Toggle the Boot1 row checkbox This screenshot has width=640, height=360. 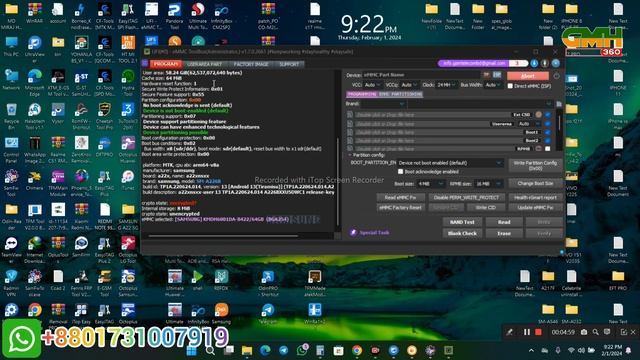coord(548,132)
